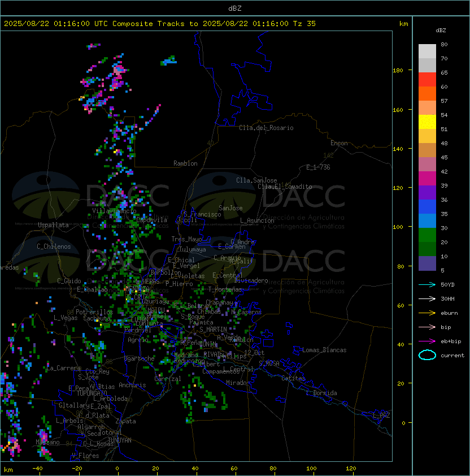Click the C_Chilenos label on the map
Screen dimensions: 470x476
(54, 246)
